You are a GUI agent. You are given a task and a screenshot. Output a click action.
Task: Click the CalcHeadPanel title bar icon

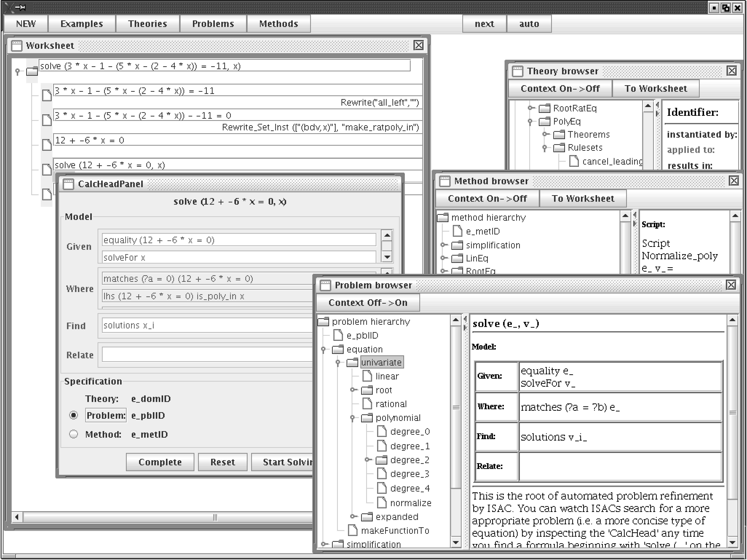(69, 184)
